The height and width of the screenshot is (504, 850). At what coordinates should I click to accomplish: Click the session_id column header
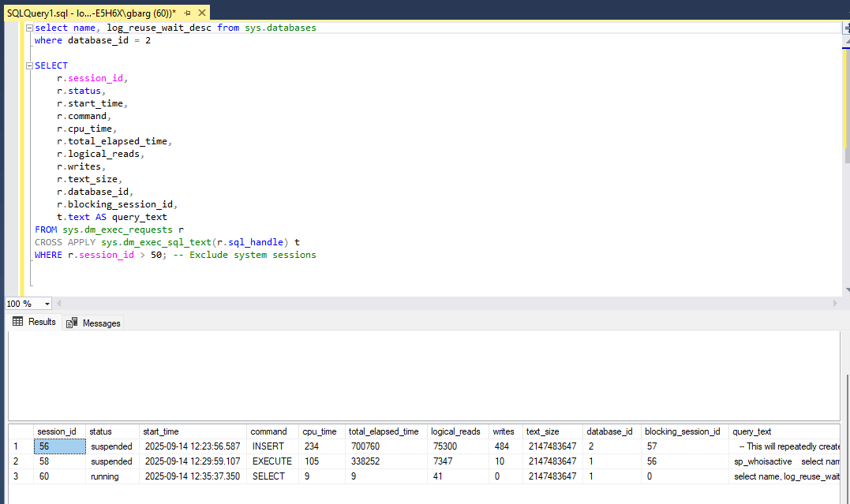[x=58, y=431]
